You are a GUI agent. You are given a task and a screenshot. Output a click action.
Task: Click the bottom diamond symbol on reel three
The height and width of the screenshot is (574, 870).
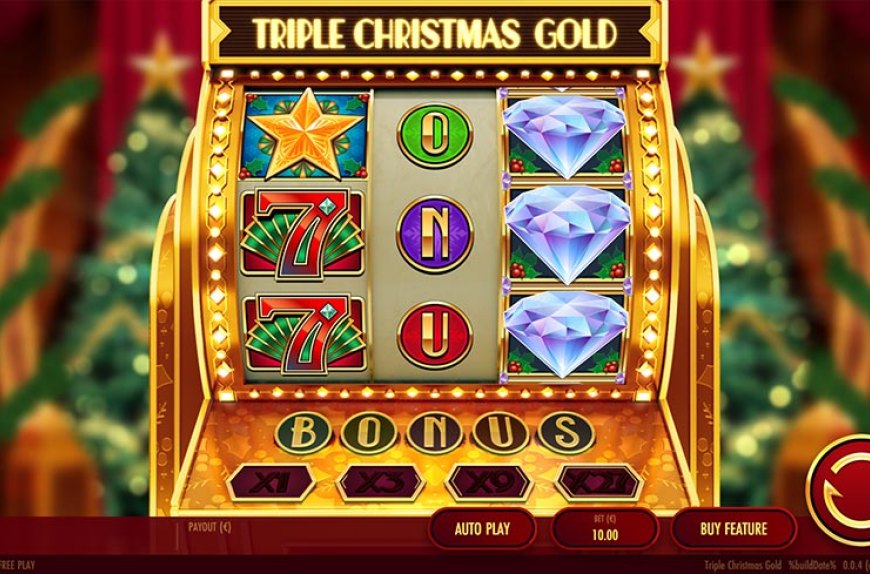coord(565,334)
